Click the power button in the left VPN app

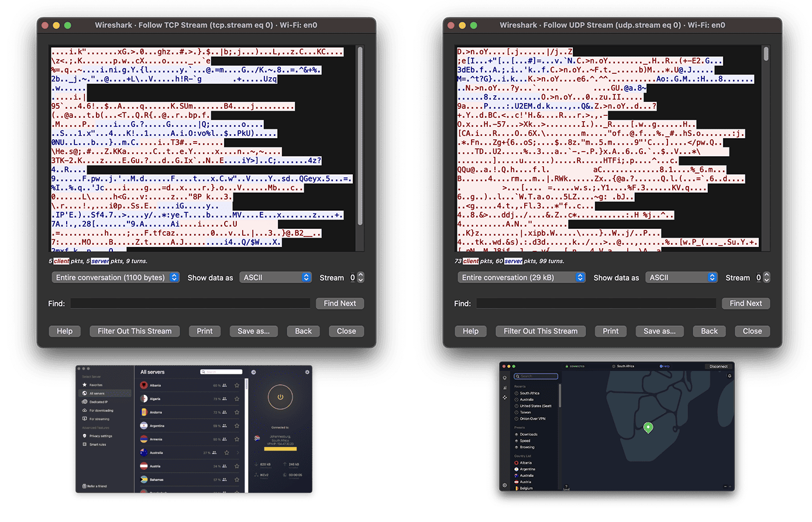280,397
